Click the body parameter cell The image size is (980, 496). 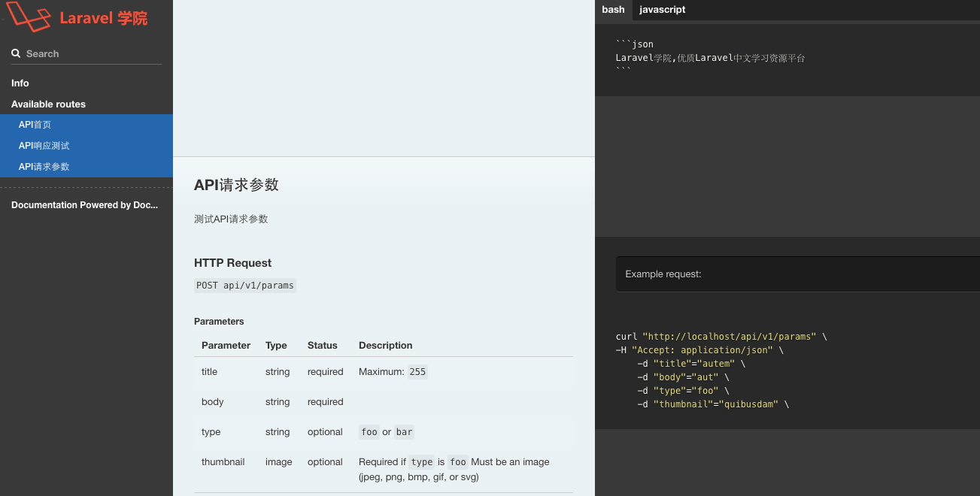pyautogui.click(x=213, y=401)
